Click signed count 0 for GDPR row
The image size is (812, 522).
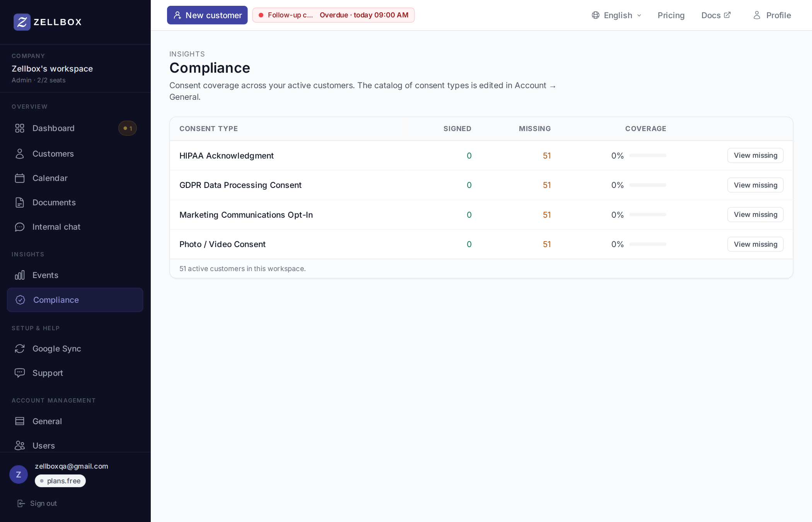click(469, 185)
